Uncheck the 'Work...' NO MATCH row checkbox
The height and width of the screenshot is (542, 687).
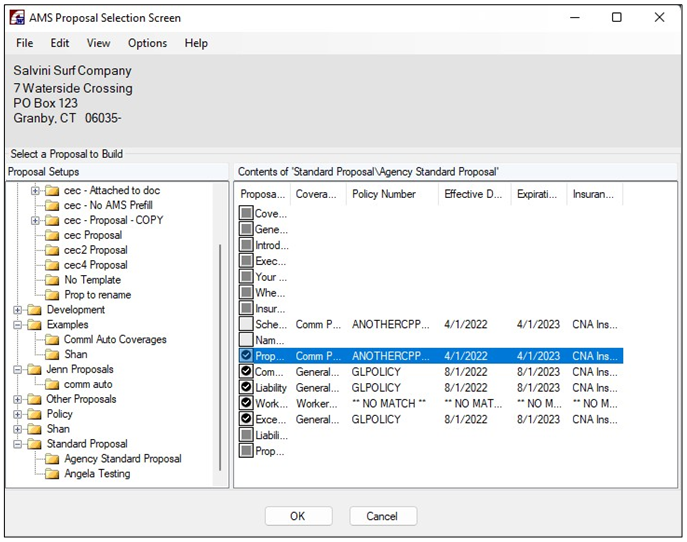coord(246,403)
